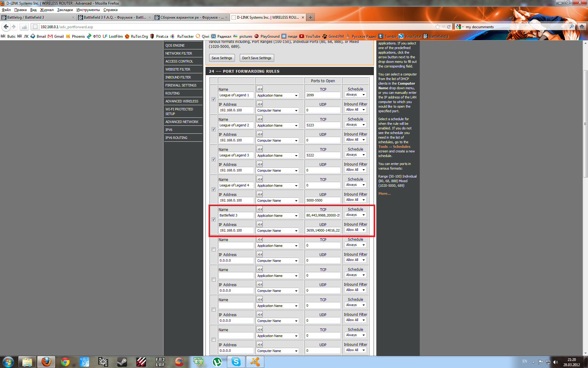
Task: Expand Application Name dropdown for League of Legend 1
Action: coord(277,95)
